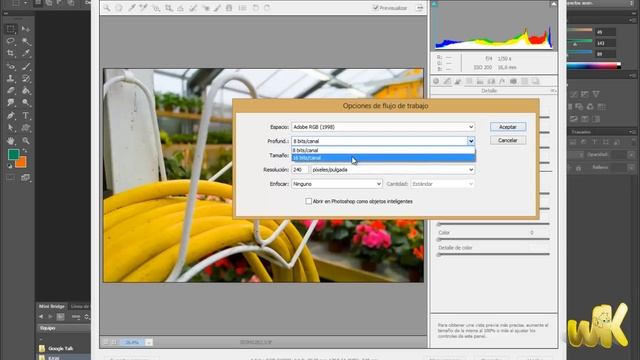640x360 pixels.
Task: Open the HSL / Grayscale panel tab icon
Action: click(469, 81)
